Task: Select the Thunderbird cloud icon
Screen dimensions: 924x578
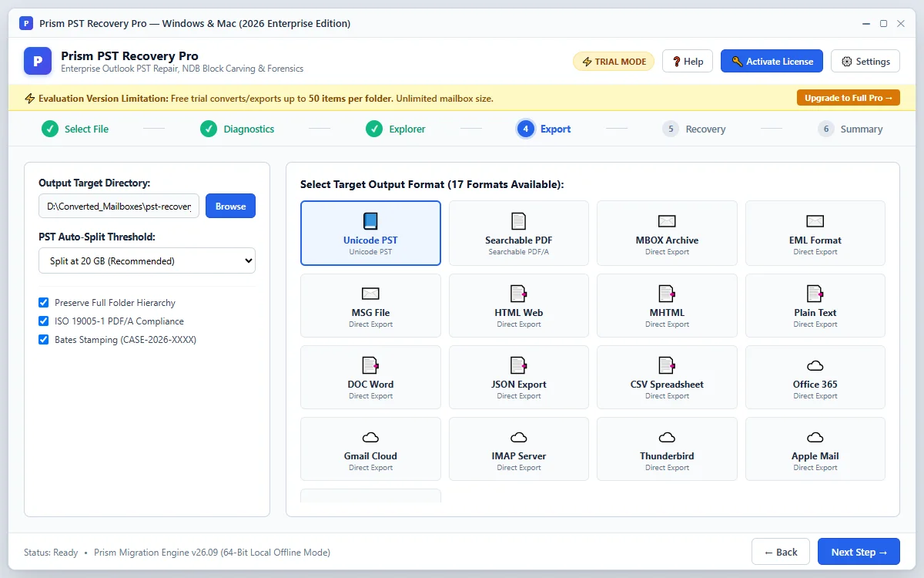Action: click(667, 437)
